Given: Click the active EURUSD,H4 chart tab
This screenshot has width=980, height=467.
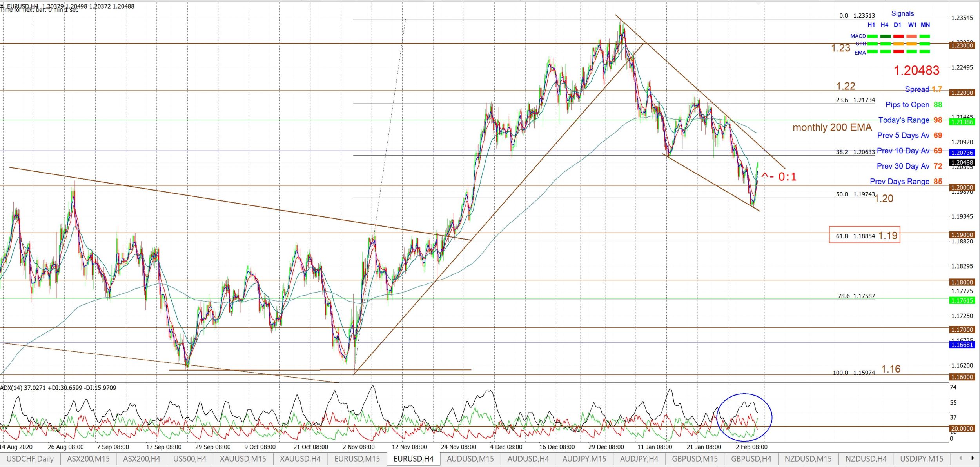Looking at the screenshot, I should 414,459.
